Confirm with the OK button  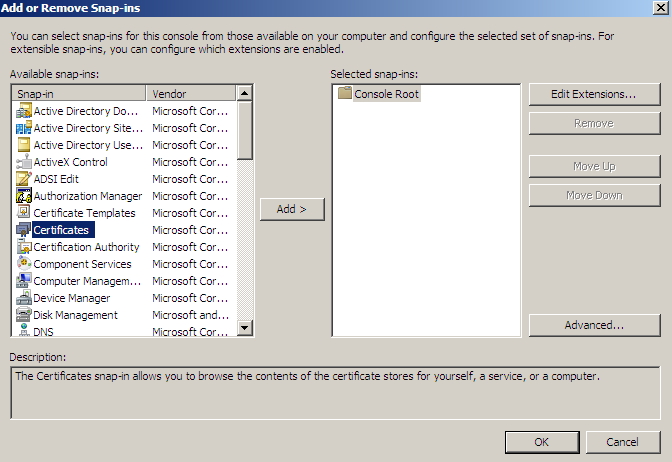(541, 441)
